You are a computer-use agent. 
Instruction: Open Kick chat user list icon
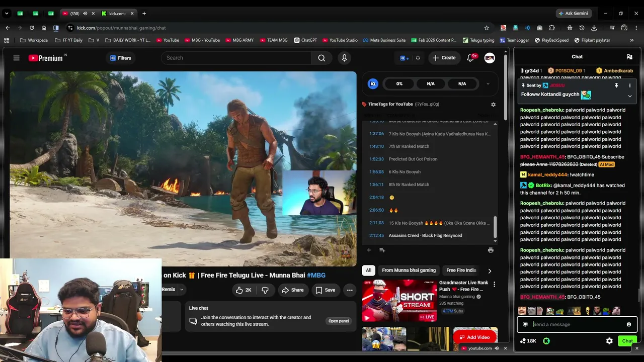click(x=629, y=57)
